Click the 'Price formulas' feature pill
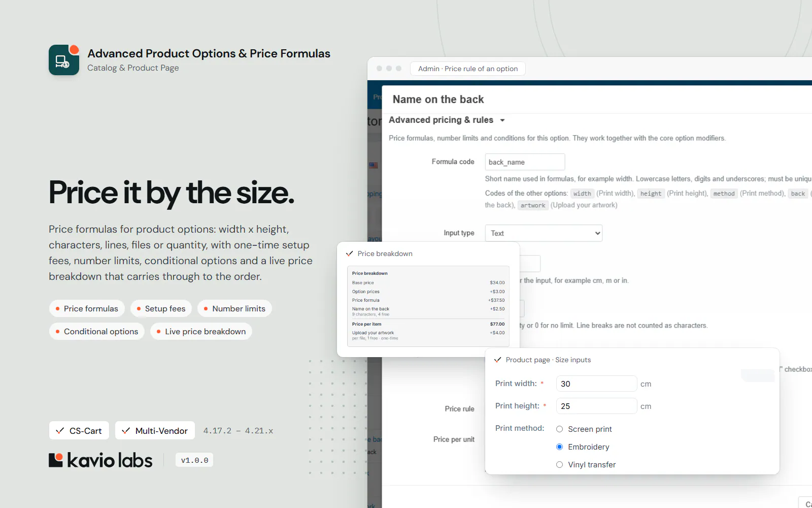 click(87, 308)
